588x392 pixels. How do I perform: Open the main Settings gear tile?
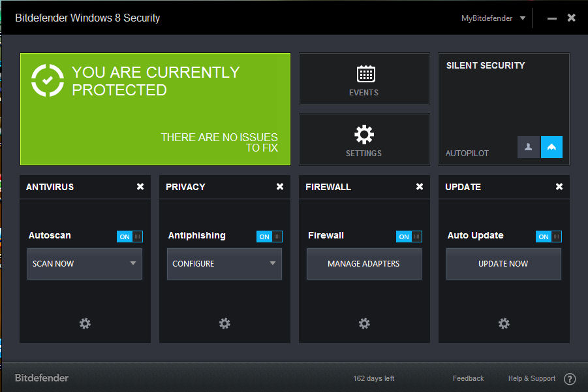point(364,139)
